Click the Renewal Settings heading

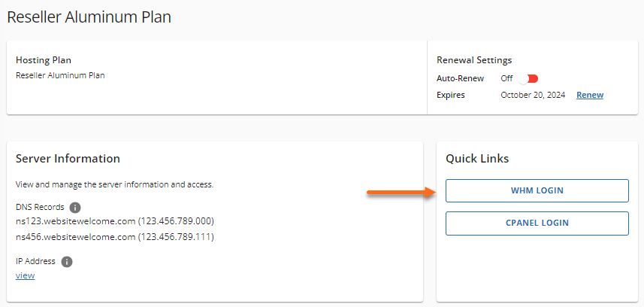[x=473, y=60]
